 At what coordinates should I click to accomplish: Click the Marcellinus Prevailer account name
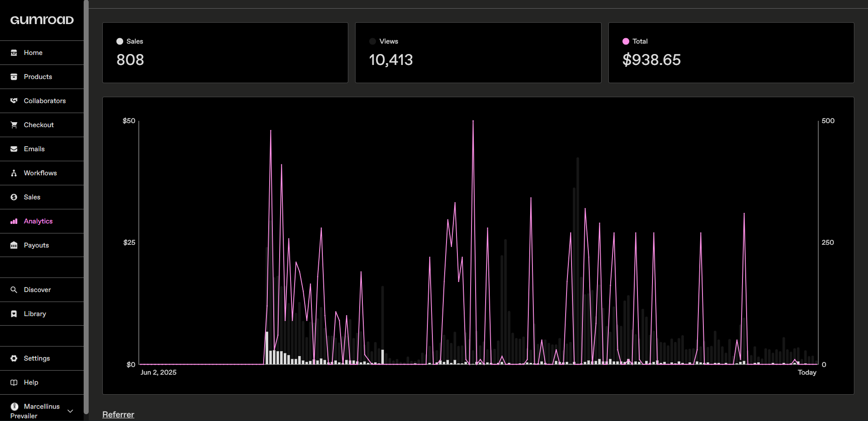click(x=35, y=411)
